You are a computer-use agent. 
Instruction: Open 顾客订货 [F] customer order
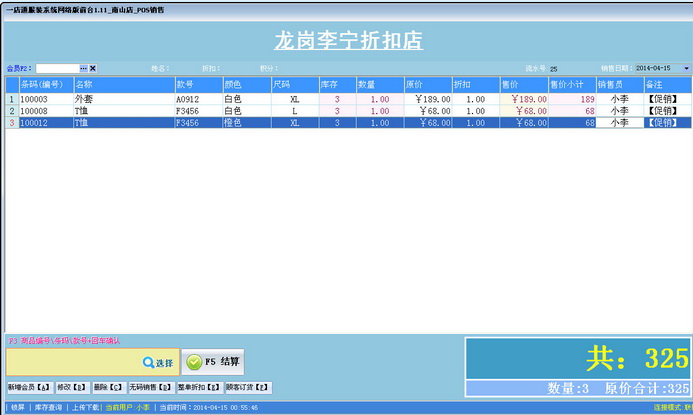click(x=247, y=387)
